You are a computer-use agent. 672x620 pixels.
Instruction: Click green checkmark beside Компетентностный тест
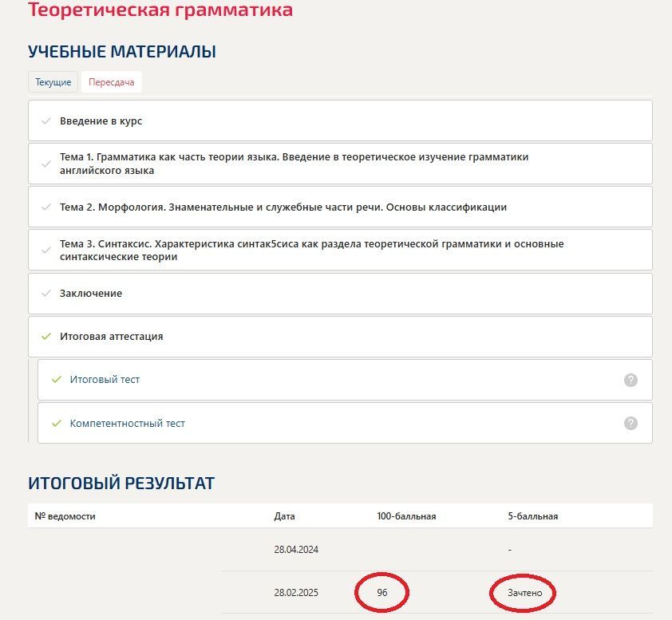[x=56, y=424]
